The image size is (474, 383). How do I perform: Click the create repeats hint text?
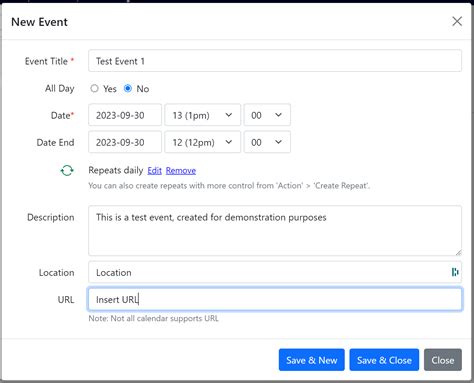(x=229, y=186)
